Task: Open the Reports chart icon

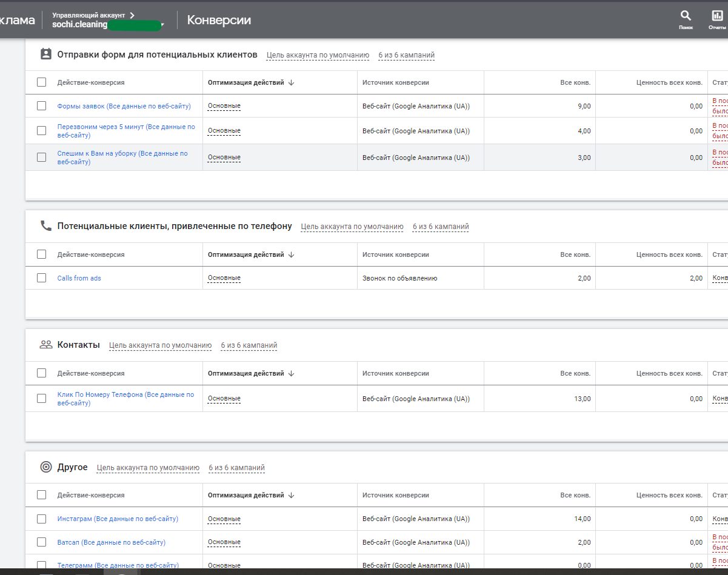Action: click(717, 16)
